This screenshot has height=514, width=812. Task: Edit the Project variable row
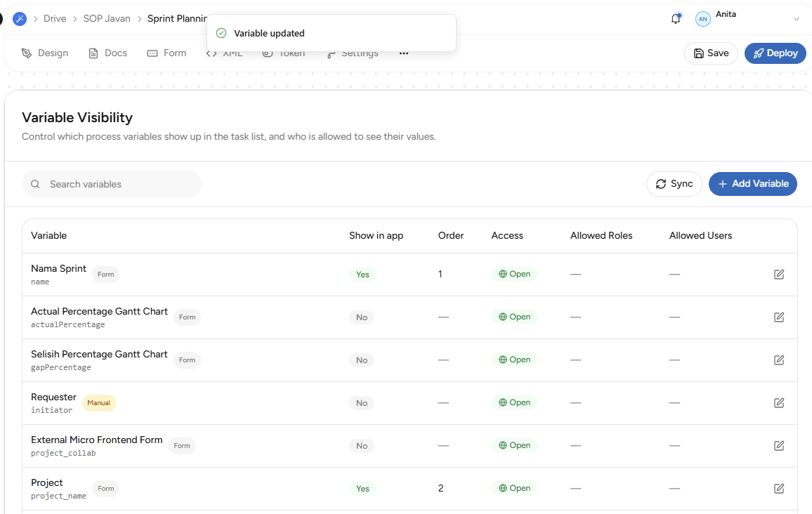(x=779, y=488)
